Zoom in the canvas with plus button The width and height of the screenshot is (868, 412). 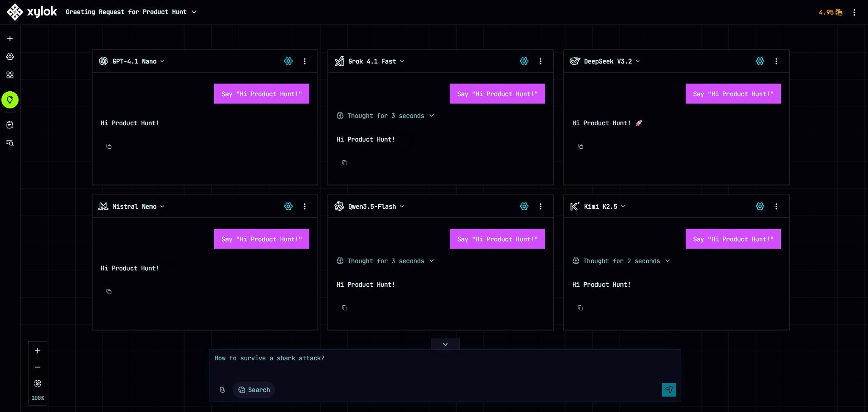coord(38,351)
